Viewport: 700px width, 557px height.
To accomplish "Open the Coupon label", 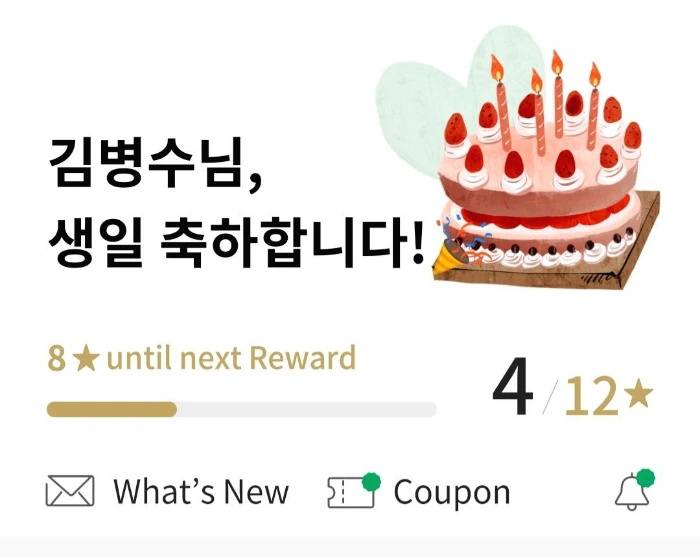I will (x=452, y=493).
